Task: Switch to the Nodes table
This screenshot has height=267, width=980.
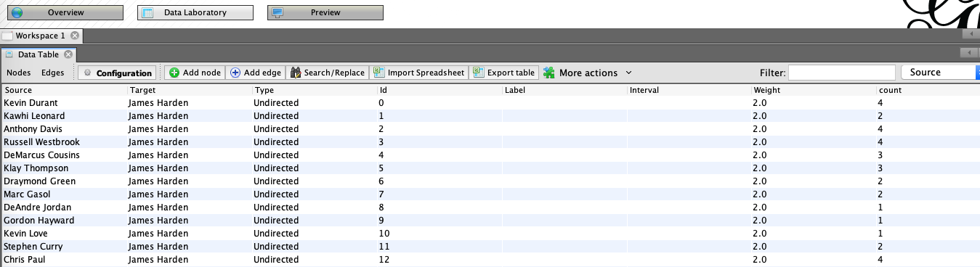Action: click(19, 73)
